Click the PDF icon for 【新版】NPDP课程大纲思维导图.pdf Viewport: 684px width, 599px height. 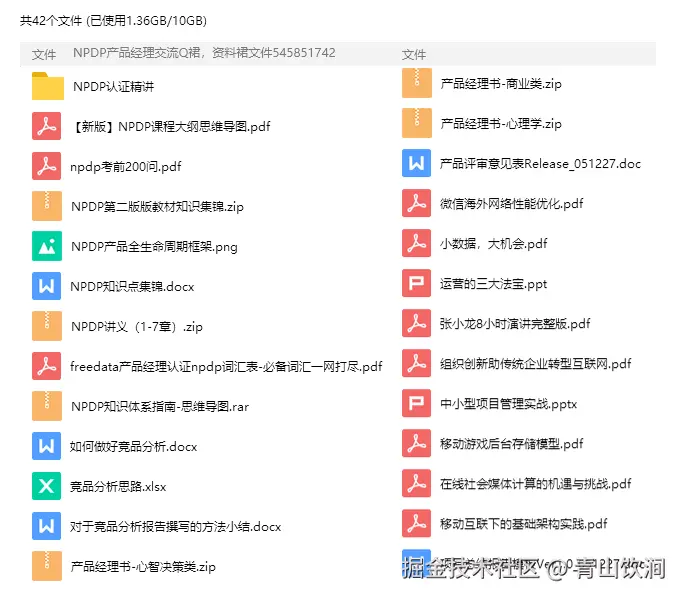[x=47, y=126]
